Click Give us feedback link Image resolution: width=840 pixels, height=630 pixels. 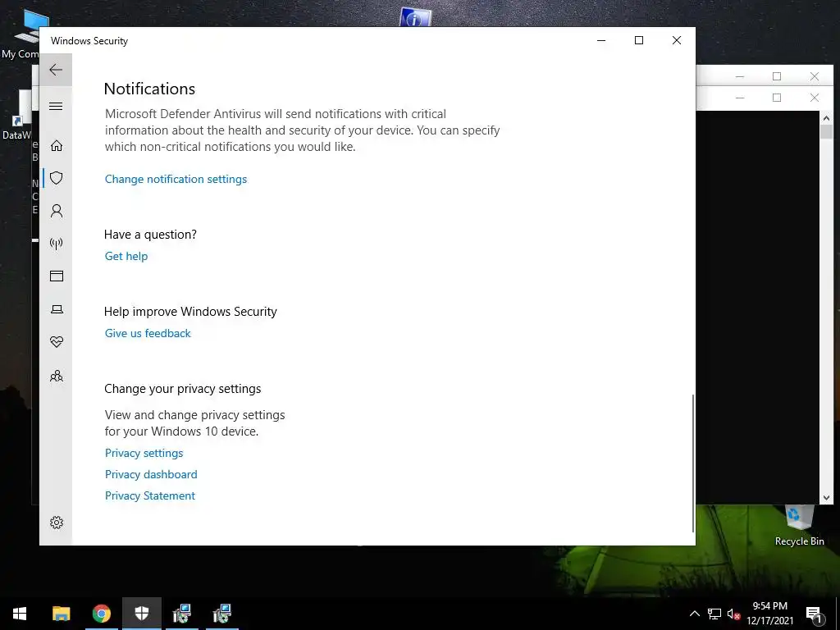[148, 333]
